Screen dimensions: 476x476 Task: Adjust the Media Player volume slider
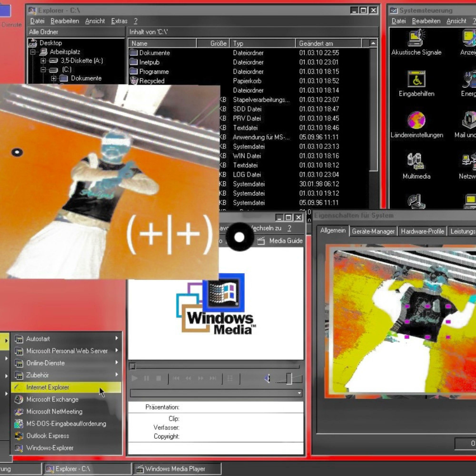(289, 378)
